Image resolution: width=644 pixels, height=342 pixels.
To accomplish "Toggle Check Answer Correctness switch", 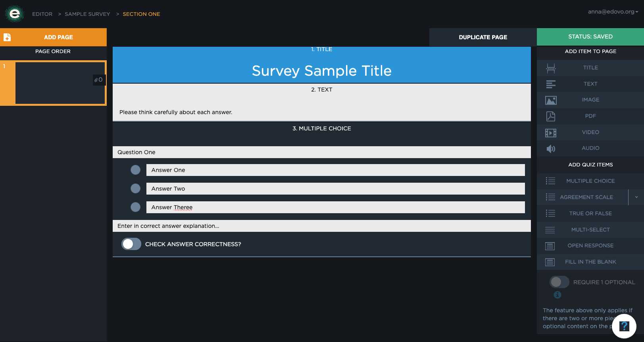I will click(131, 244).
